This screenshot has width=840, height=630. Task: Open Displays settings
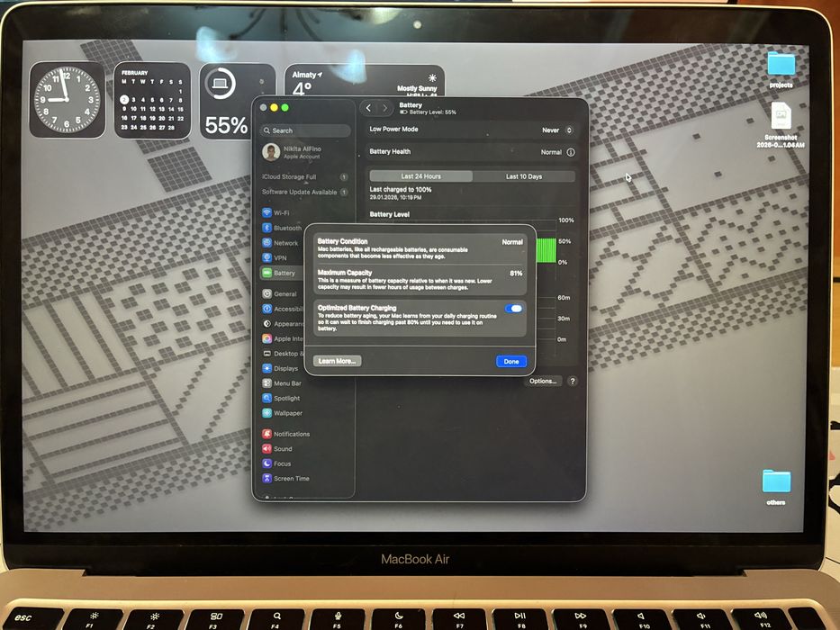click(280, 369)
